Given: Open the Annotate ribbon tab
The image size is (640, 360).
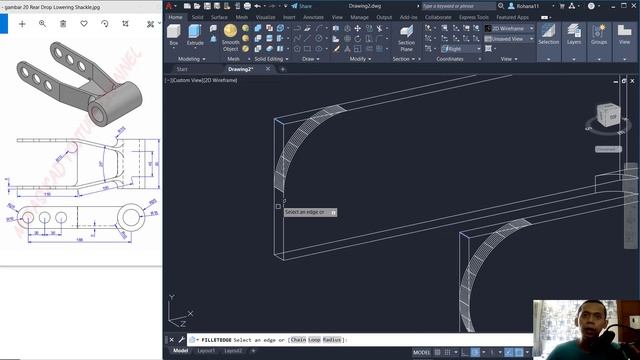Looking at the screenshot, I should 313,17.
